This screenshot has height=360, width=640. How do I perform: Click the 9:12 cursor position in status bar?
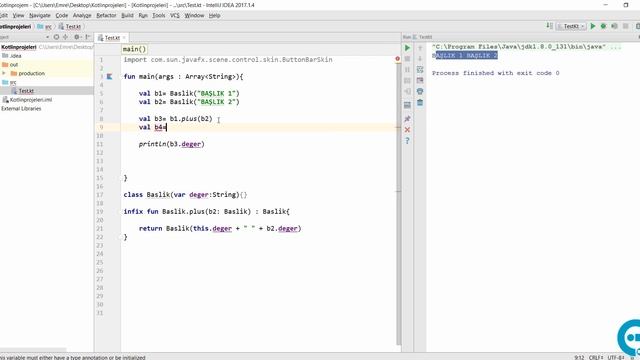579,357
